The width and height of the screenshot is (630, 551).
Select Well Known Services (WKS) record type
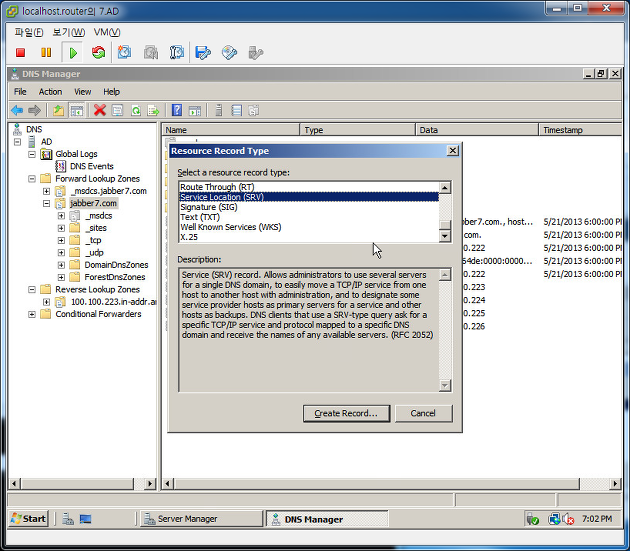click(x=231, y=227)
